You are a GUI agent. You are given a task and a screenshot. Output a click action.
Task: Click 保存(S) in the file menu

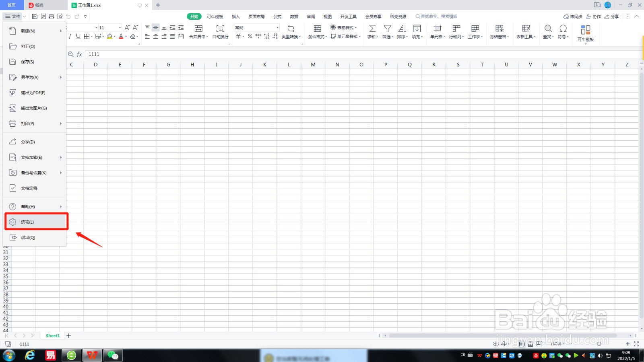pos(35,62)
